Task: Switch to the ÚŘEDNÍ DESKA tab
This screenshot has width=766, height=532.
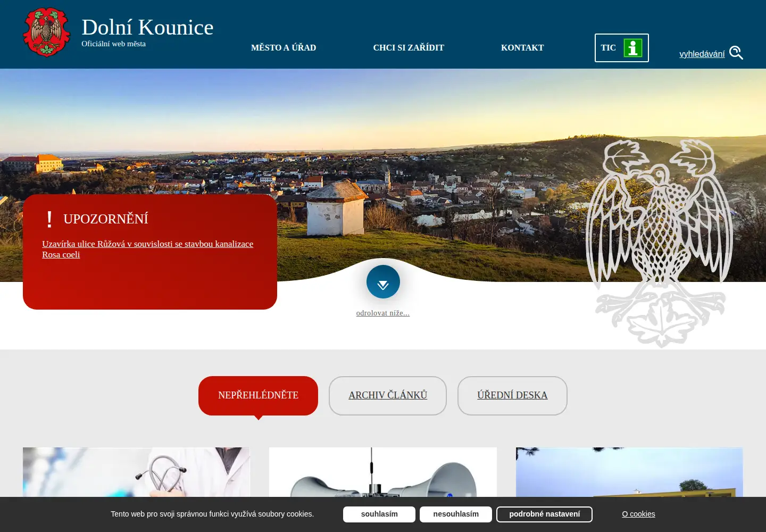Action: [512, 395]
